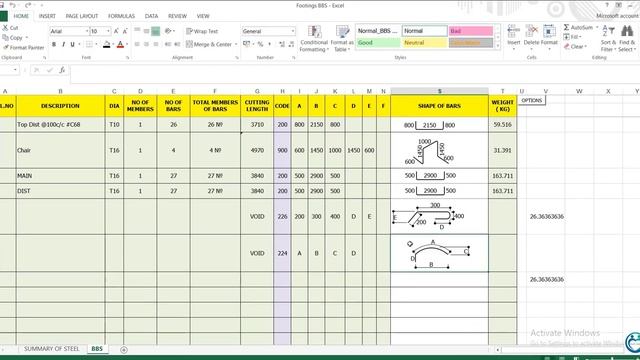
Task: Click Decrease Decimal icon
Action: point(291,44)
